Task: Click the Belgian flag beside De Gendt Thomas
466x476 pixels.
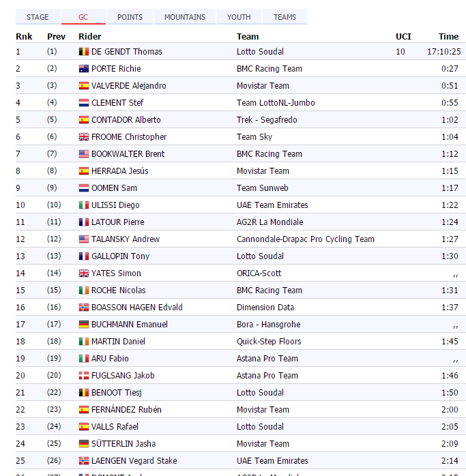Action: click(x=84, y=52)
